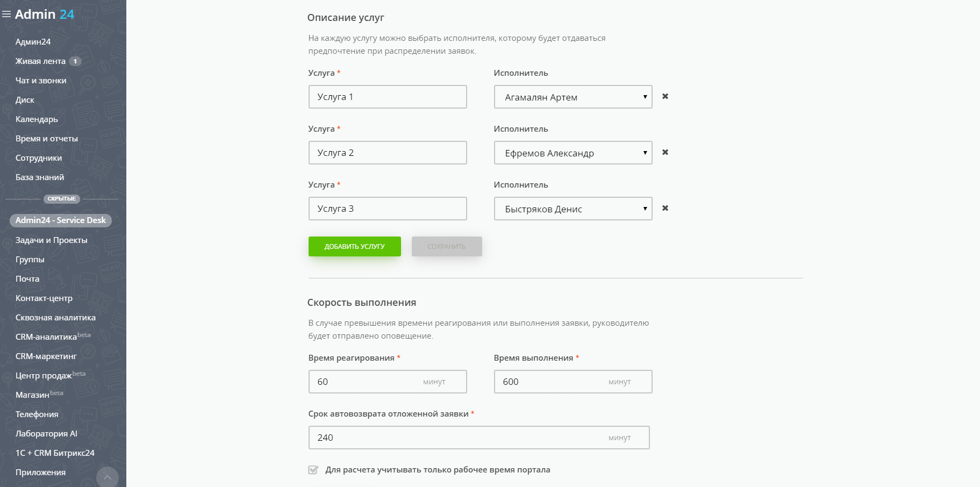980x487 pixels.
Task: Toggle the working-time-only calculation checkbox
Action: tap(313, 470)
